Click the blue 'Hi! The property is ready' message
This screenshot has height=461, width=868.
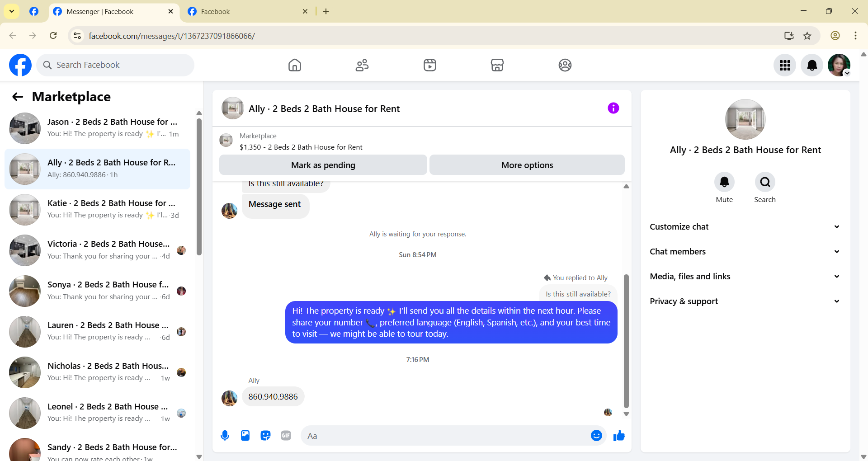451,322
